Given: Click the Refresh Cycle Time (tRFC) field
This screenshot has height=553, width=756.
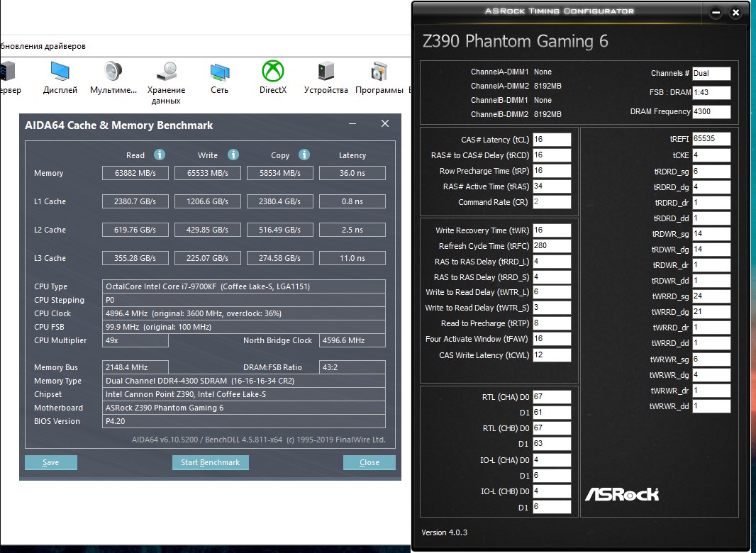Looking at the screenshot, I should (552, 245).
